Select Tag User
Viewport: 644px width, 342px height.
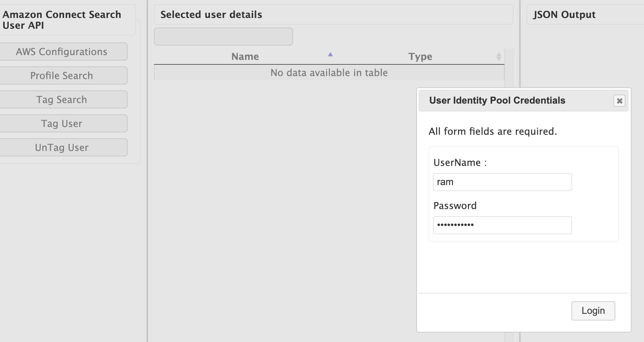coord(64,123)
